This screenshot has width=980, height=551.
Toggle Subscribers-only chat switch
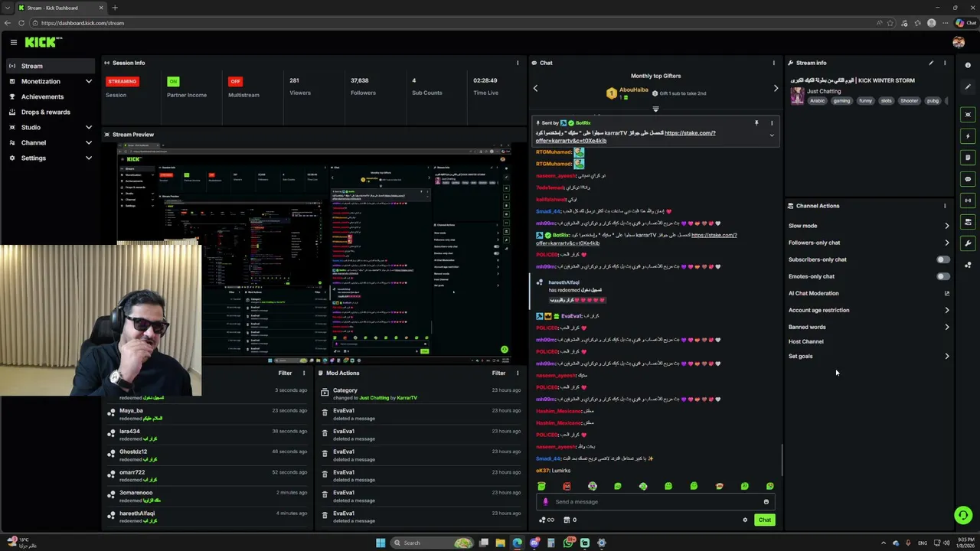click(943, 259)
